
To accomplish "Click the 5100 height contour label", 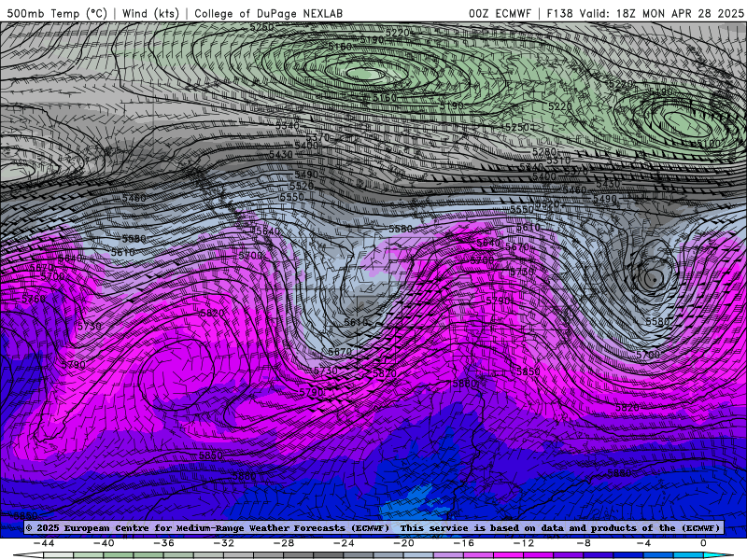I will click(x=709, y=144).
